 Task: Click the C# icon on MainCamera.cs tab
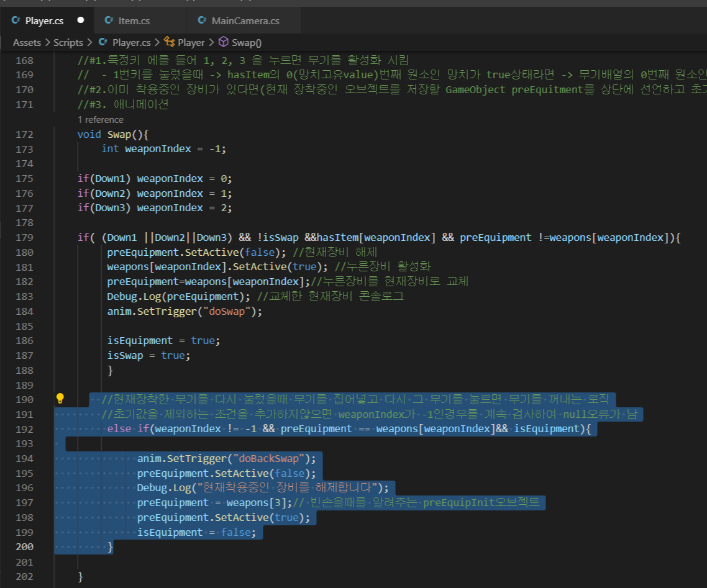click(202, 20)
